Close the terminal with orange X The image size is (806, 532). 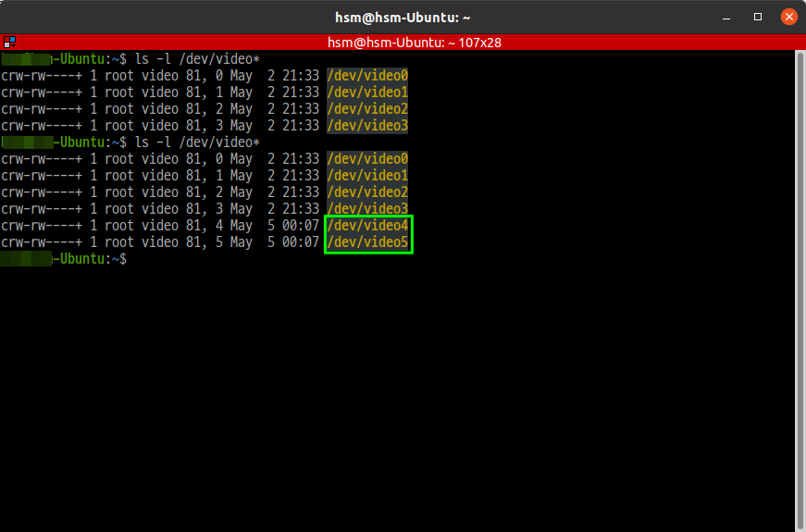[x=789, y=17]
